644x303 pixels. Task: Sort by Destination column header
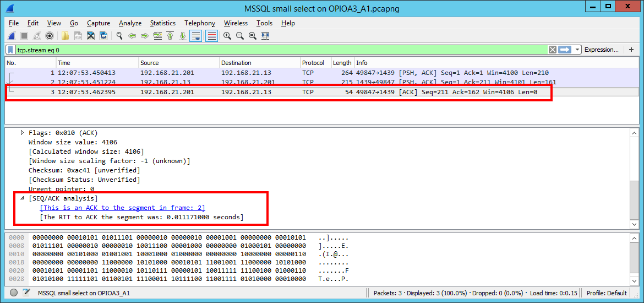coord(260,63)
